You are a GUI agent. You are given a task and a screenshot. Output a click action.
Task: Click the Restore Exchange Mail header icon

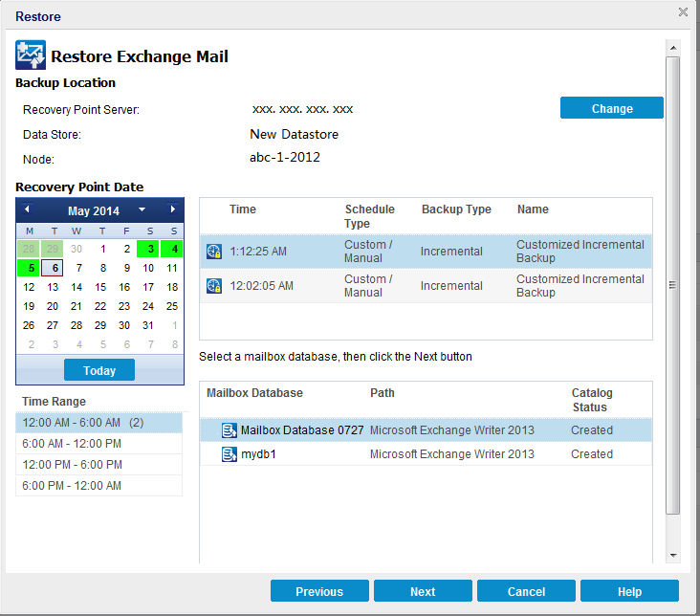coord(31,55)
